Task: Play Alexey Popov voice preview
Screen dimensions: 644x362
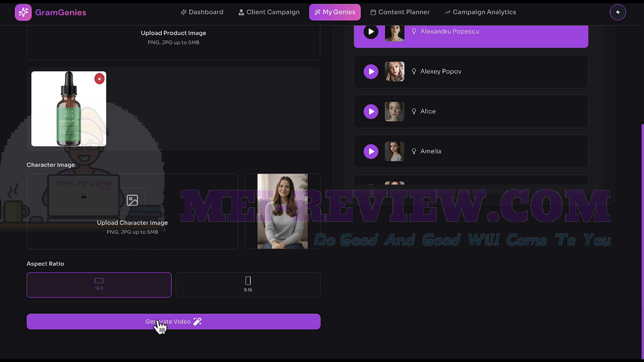Action: pos(371,72)
